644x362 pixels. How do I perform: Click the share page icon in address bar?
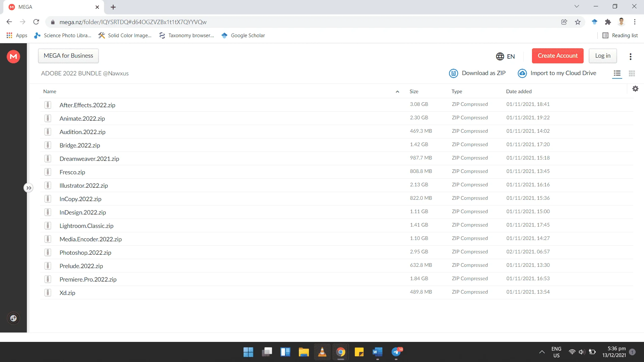[564, 22]
